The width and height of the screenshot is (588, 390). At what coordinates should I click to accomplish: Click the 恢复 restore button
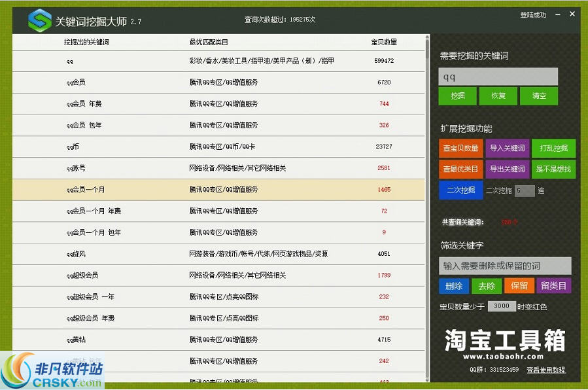498,96
